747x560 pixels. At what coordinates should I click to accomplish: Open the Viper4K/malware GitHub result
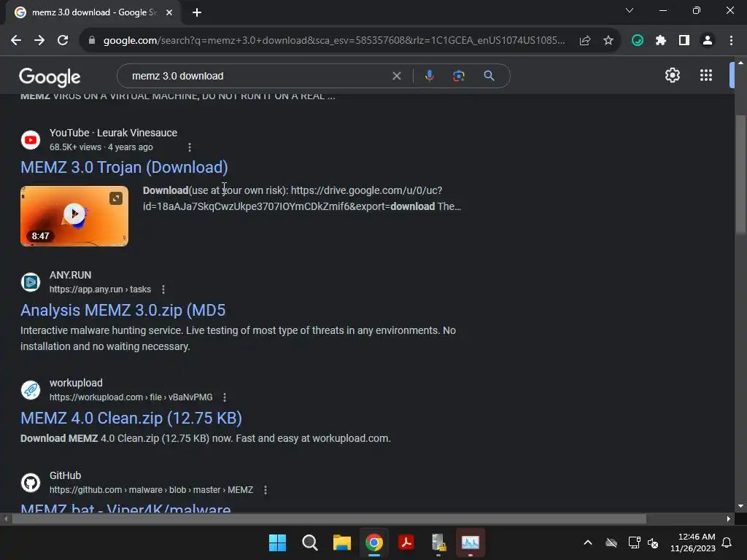click(x=125, y=507)
